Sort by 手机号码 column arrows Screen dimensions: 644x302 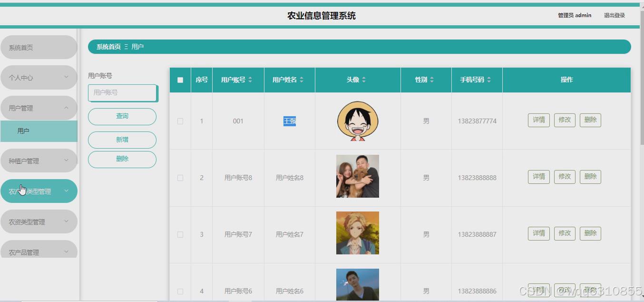tap(489, 80)
